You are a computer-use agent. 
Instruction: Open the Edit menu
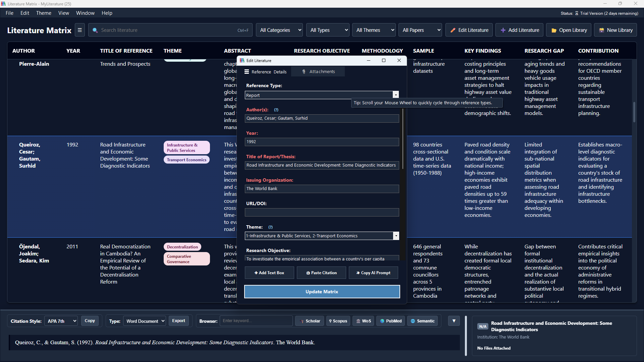[25, 13]
